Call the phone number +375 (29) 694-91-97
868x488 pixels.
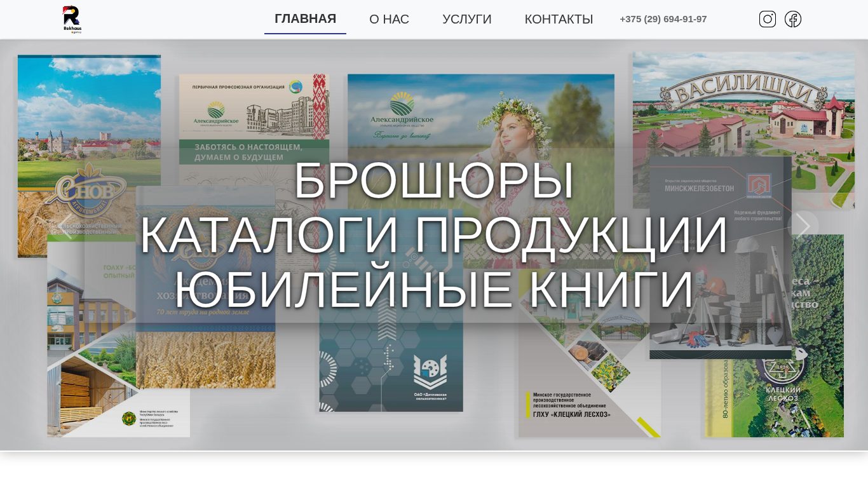click(x=663, y=19)
